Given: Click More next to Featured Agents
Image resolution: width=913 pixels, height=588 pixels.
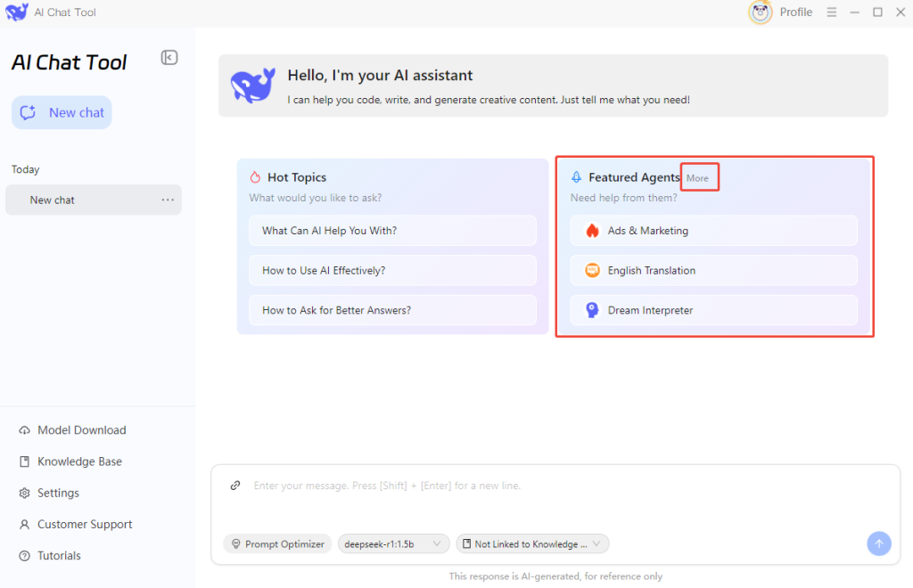Looking at the screenshot, I should pyautogui.click(x=698, y=178).
